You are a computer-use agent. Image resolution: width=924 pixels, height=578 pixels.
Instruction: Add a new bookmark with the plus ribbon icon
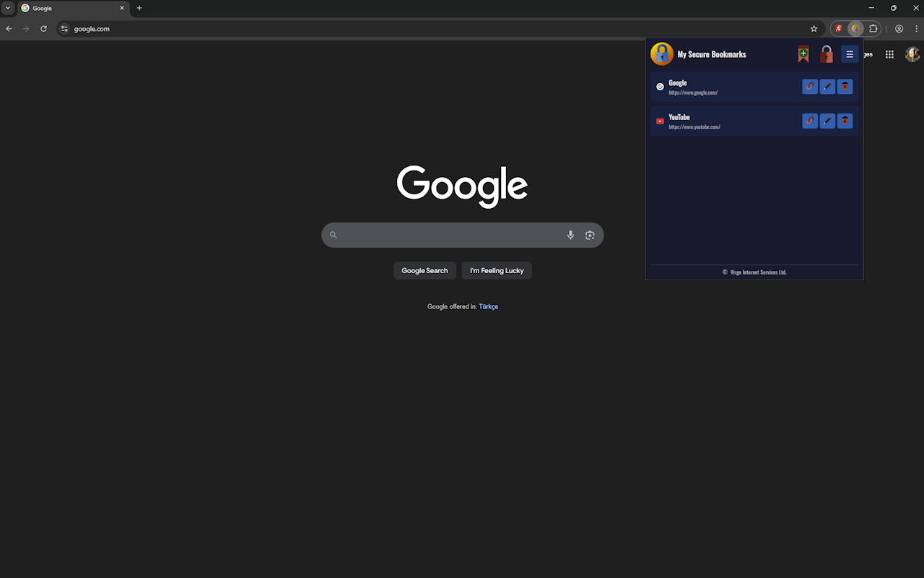[803, 54]
